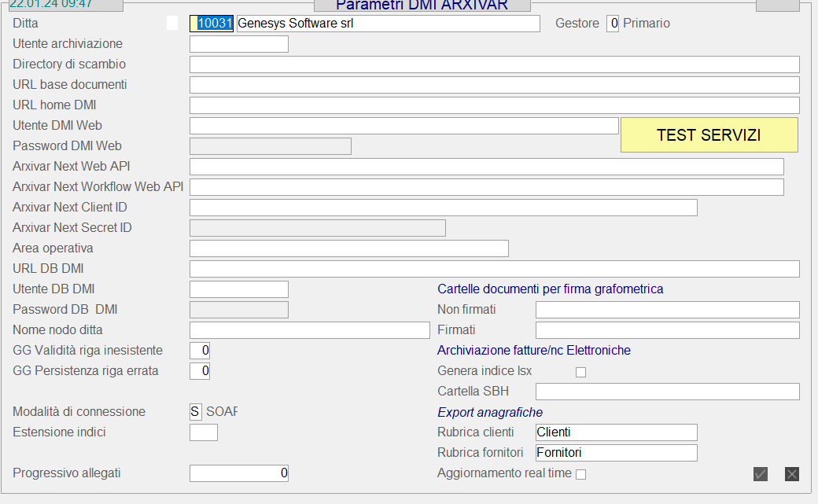Image resolution: width=818 pixels, height=504 pixels.
Task: Click the white square beside Ditta
Action: click(172, 24)
